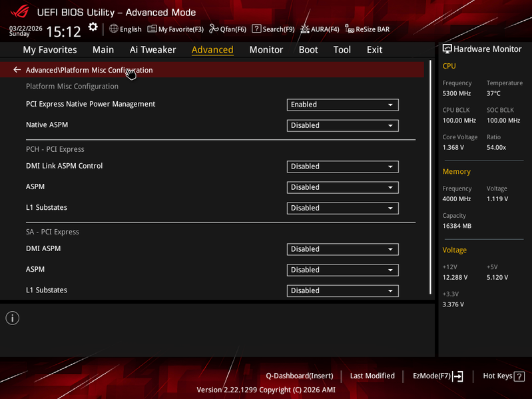
Task: Click the settings gear icon beside the clock
Action: click(x=93, y=27)
